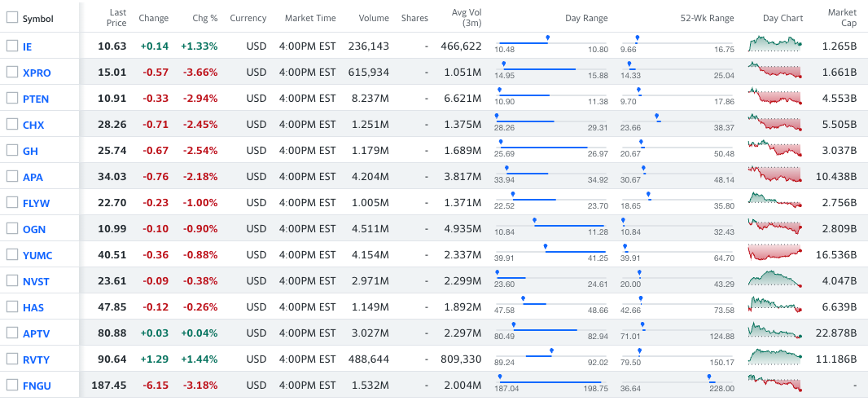Open the IE ticker link
Viewport: 868px width, 410px height.
pos(27,46)
